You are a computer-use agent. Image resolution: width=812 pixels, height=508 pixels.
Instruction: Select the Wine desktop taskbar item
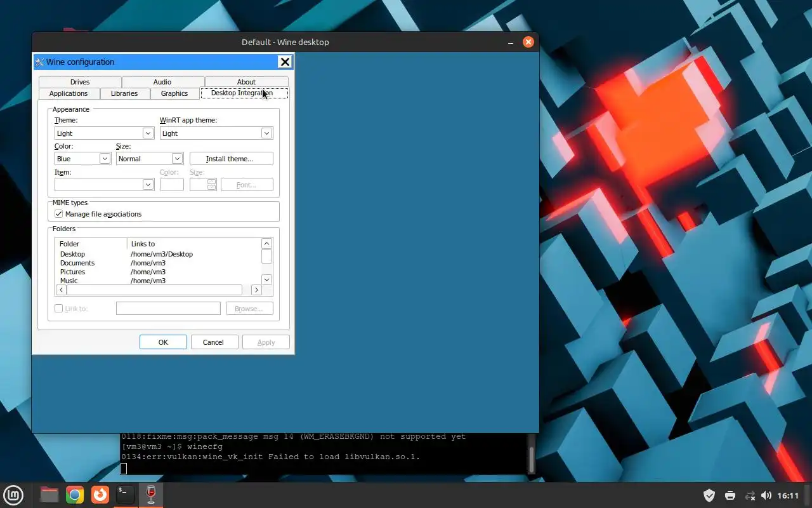pyautogui.click(x=151, y=495)
